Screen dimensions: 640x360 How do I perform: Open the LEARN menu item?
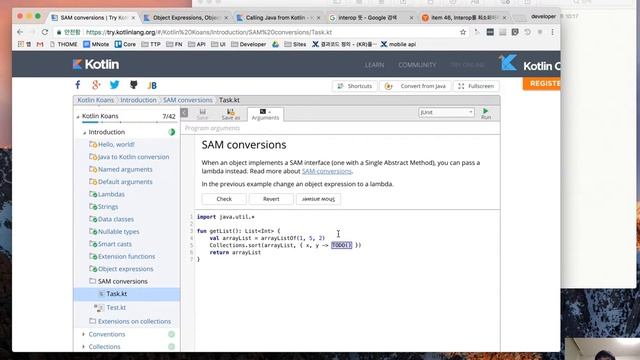point(374,65)
